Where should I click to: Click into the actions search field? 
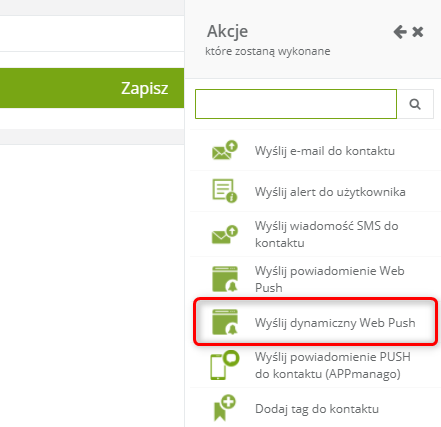(296, 104)
